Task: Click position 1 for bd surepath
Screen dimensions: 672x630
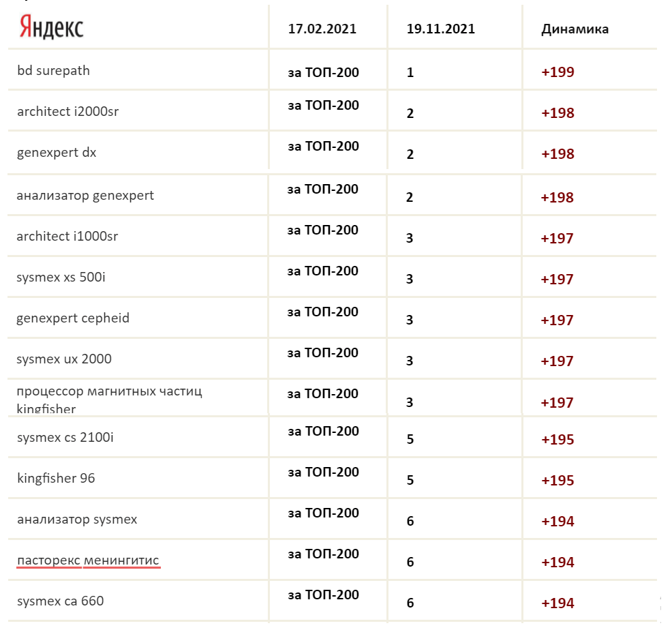Action: pyautogui.click(x=410, y=72)
